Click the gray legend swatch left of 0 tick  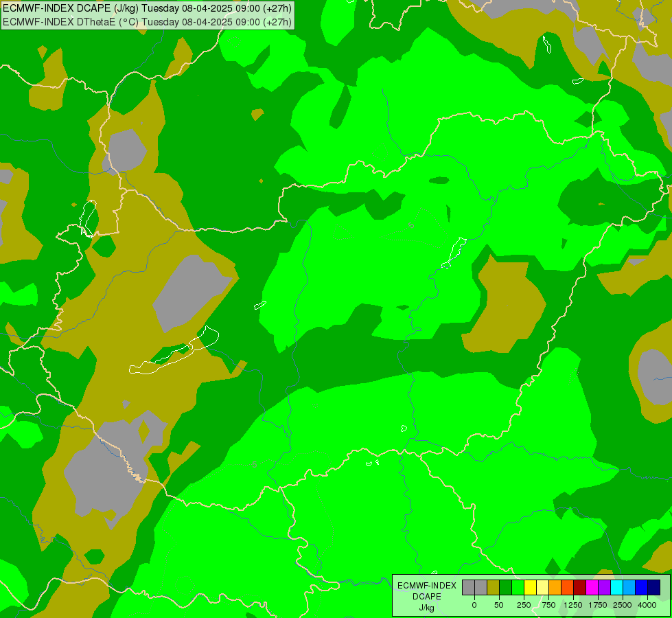pos(468,588)
